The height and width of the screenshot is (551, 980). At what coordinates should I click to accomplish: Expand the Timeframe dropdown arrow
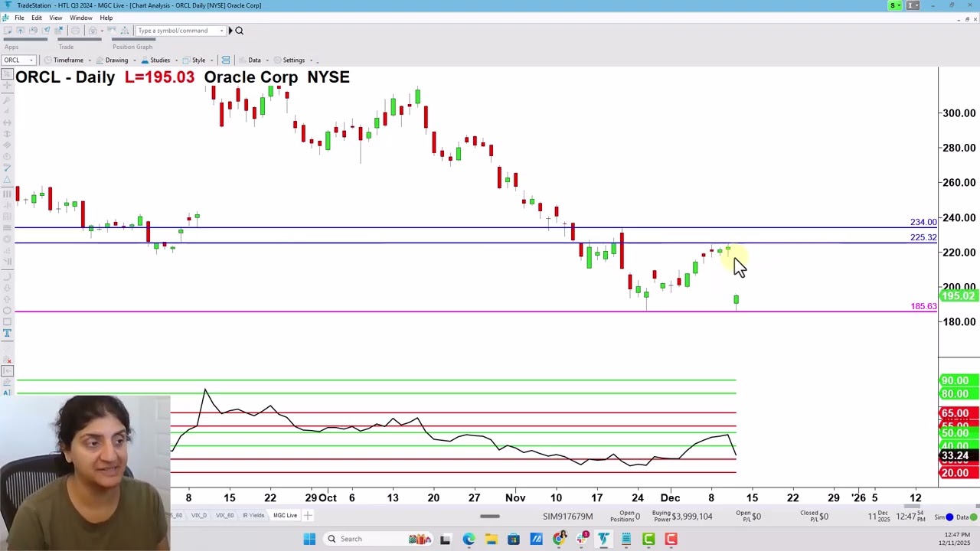coord(89,60)
